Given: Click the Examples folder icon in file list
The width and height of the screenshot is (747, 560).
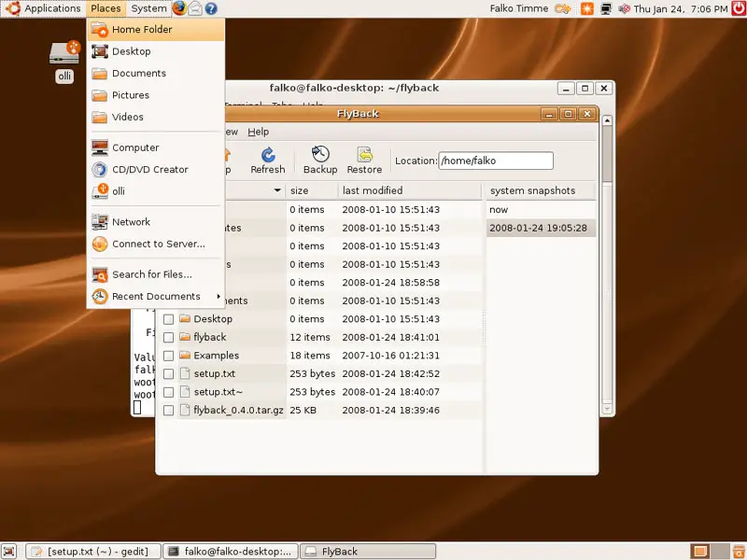Looking at the screenshot, I should 185,356.
